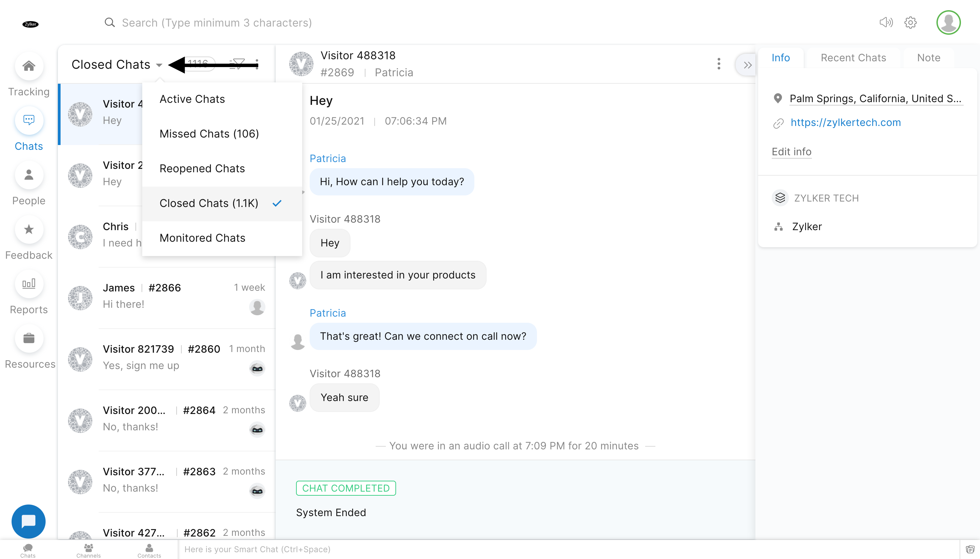980x559 pixels.
Task: Switch to the Recent Chats tab
Action: [x=853, y=58]
